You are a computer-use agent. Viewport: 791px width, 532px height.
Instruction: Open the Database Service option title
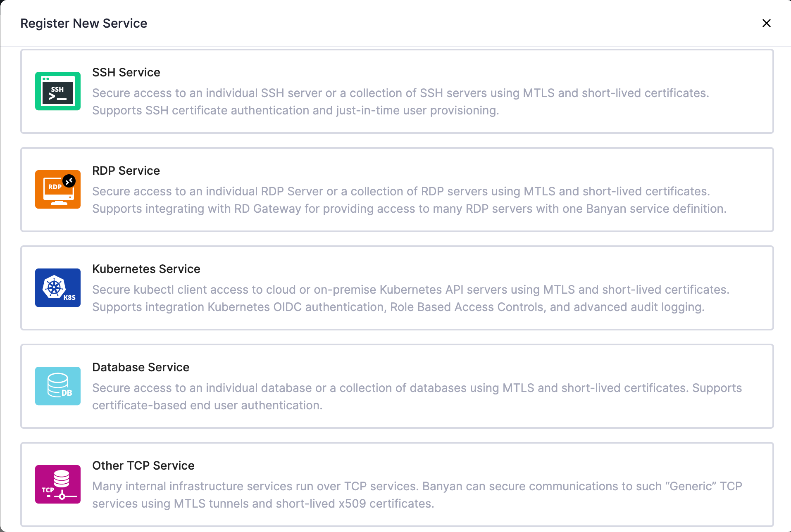141,367
